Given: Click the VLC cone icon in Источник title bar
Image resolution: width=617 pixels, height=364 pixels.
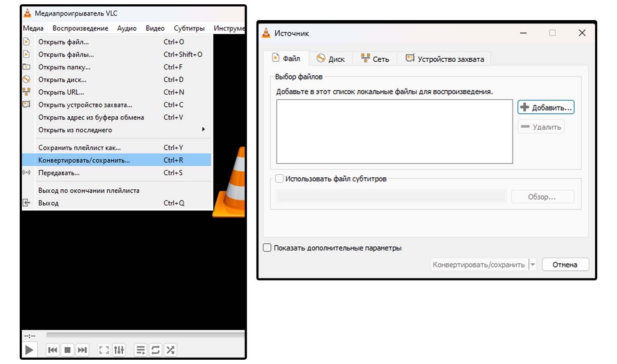Looking at the screenshot, I should (x=266, y=33).
